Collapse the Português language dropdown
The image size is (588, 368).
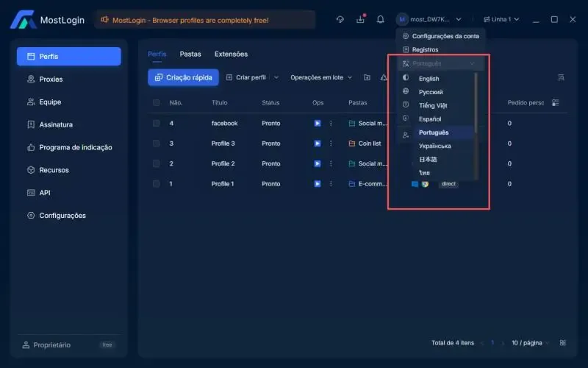(440, 63)
